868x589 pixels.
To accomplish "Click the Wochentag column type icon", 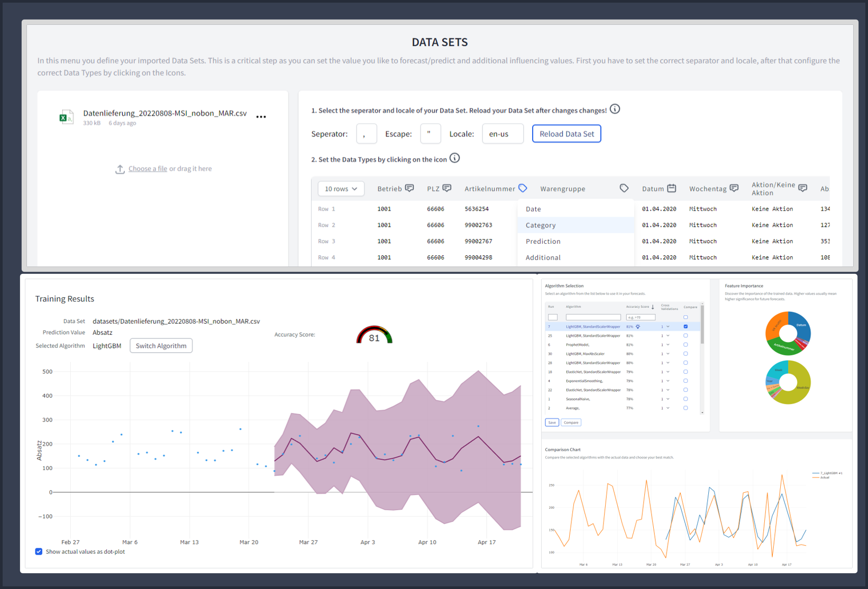I will coord(734,188).
